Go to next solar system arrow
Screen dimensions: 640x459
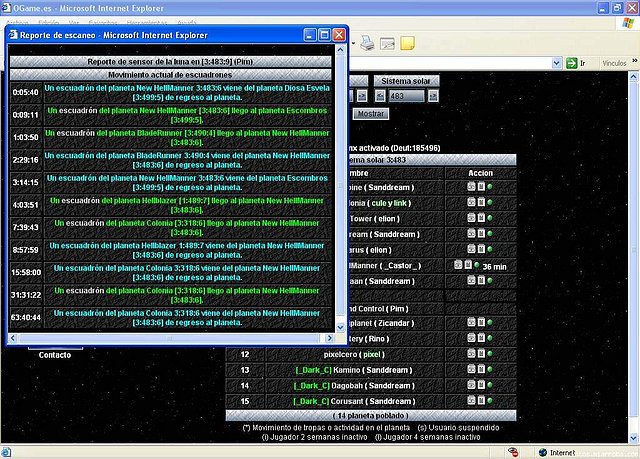pos(433,96)
